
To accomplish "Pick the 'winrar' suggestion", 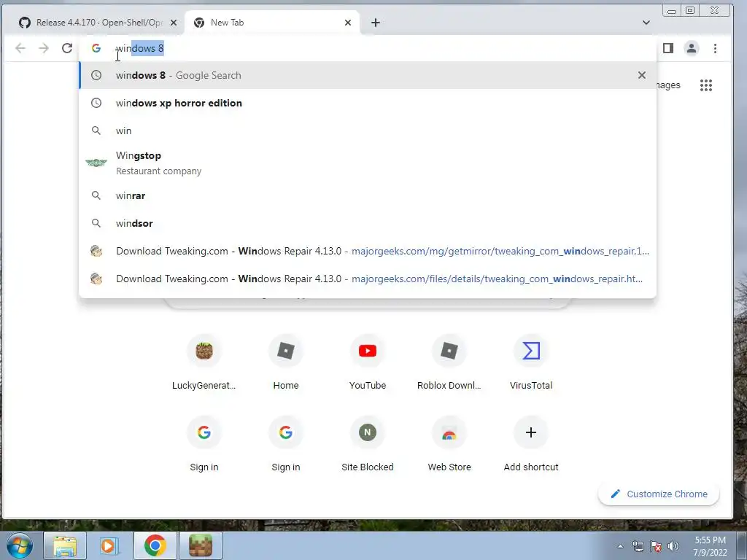I will click(368, 195).
